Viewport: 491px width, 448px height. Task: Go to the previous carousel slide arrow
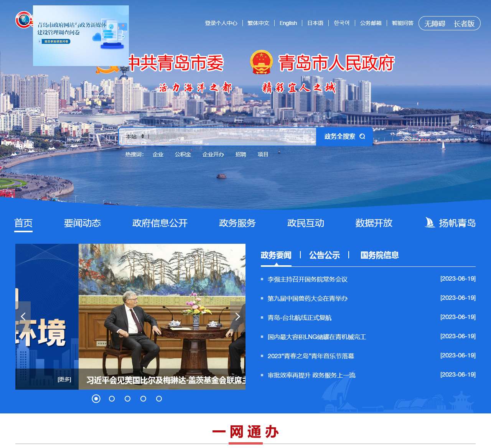[x=23, y=316]
